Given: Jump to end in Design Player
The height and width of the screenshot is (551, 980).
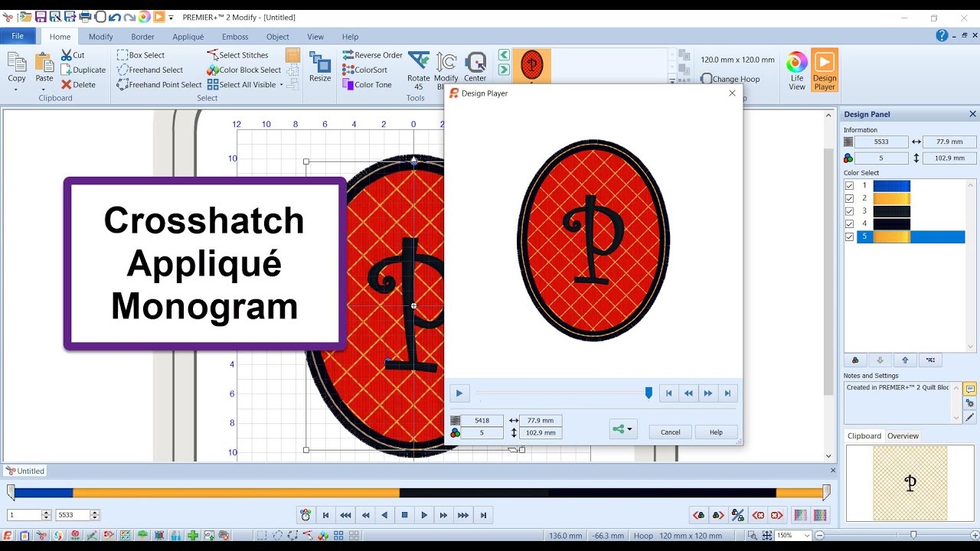Looking at the screenshot, I should [727, 393].
